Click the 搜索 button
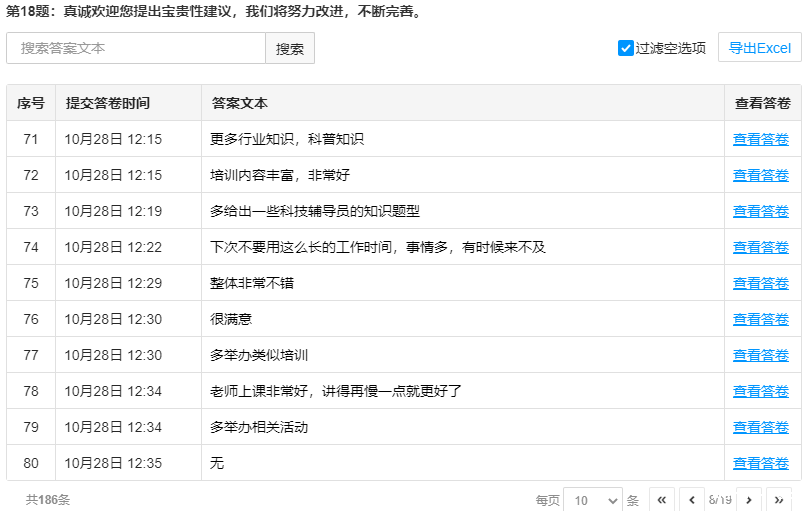The width and height of the screenshot is (809, 511). (290, 48)
